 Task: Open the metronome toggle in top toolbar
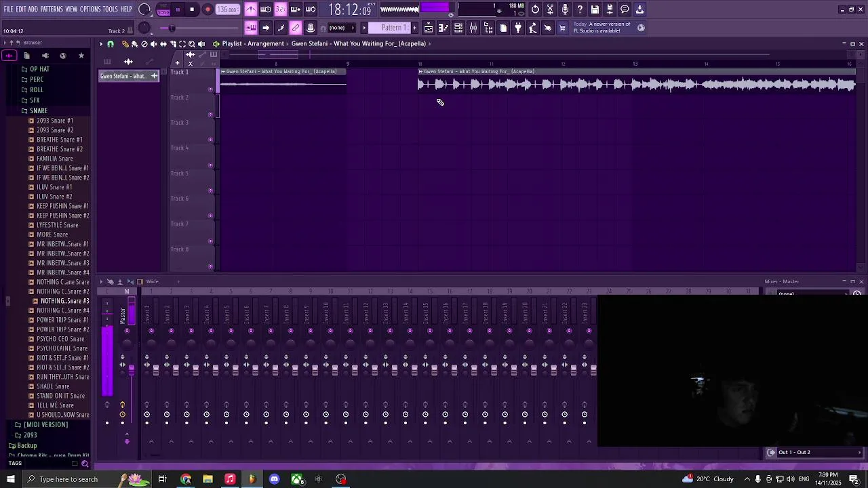(251, 9)
